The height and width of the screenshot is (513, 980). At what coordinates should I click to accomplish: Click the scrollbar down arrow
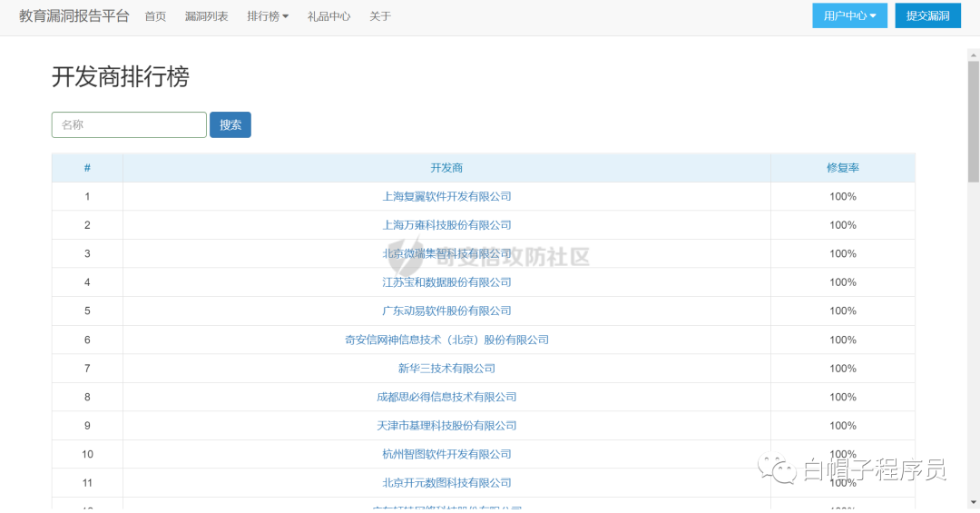973,502
